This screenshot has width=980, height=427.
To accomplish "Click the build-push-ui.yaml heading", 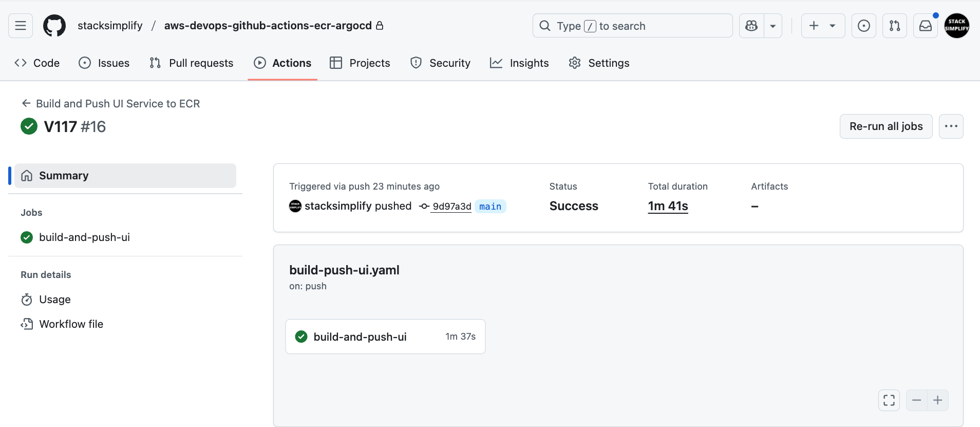I will click(x=344, y=270).
